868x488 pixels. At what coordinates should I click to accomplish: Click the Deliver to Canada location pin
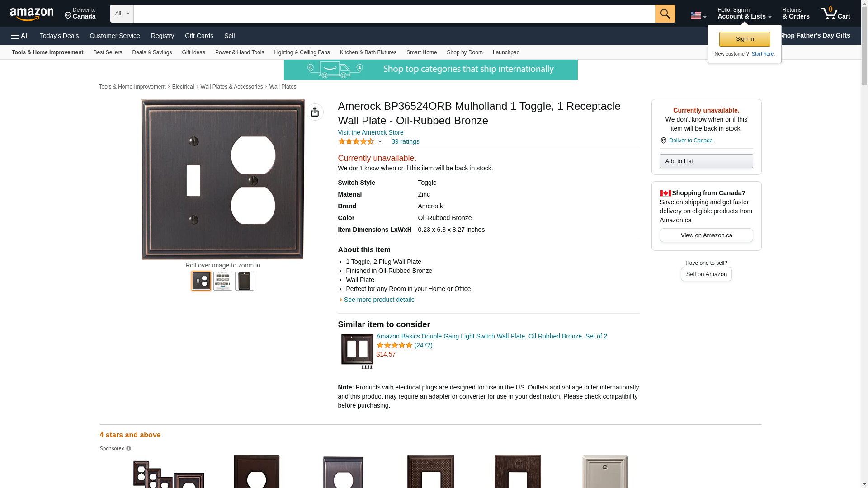click(663, 141)
